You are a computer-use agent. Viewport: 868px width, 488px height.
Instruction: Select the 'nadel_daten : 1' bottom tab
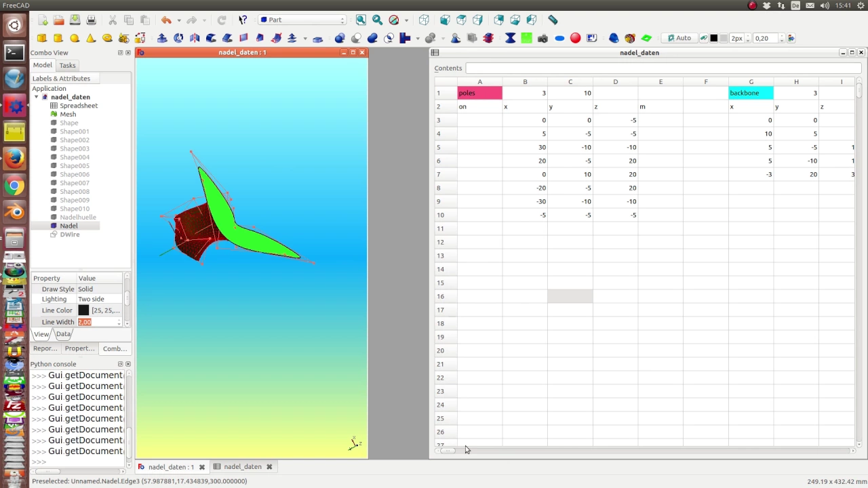[171, 467]
